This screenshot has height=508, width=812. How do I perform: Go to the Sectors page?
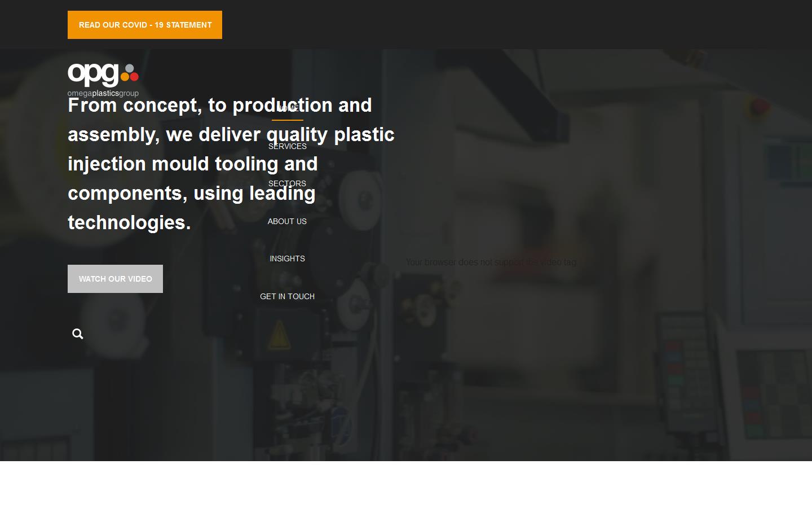point(287,183)
